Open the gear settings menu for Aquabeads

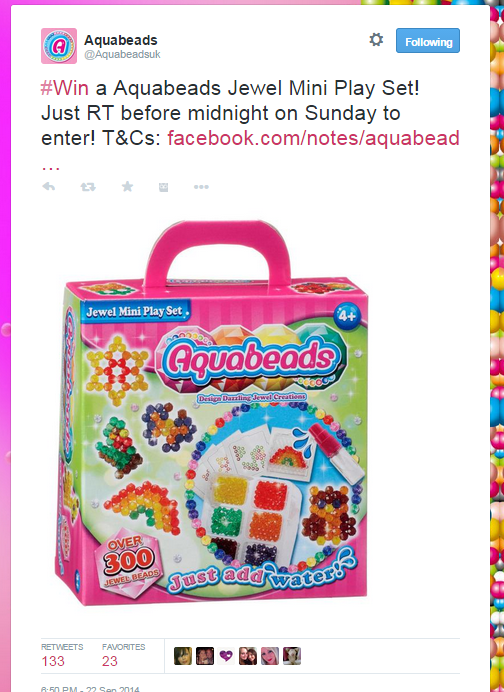[x=376, y=40]
